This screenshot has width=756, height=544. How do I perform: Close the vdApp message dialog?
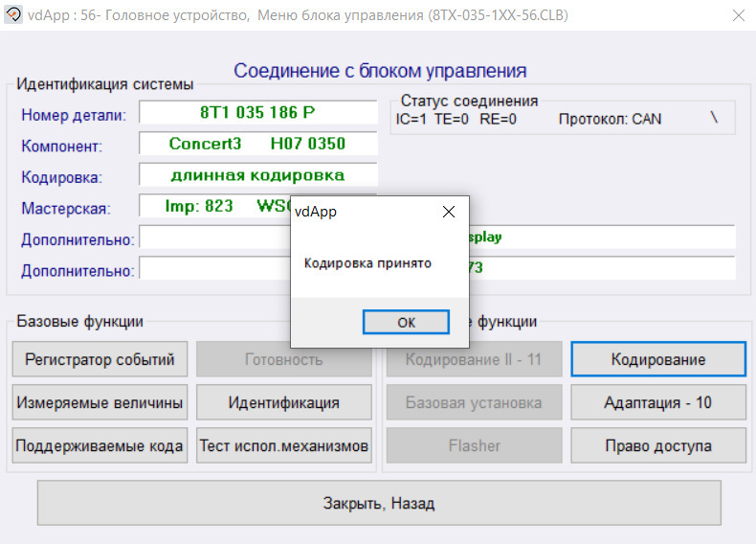click(449, 212)
